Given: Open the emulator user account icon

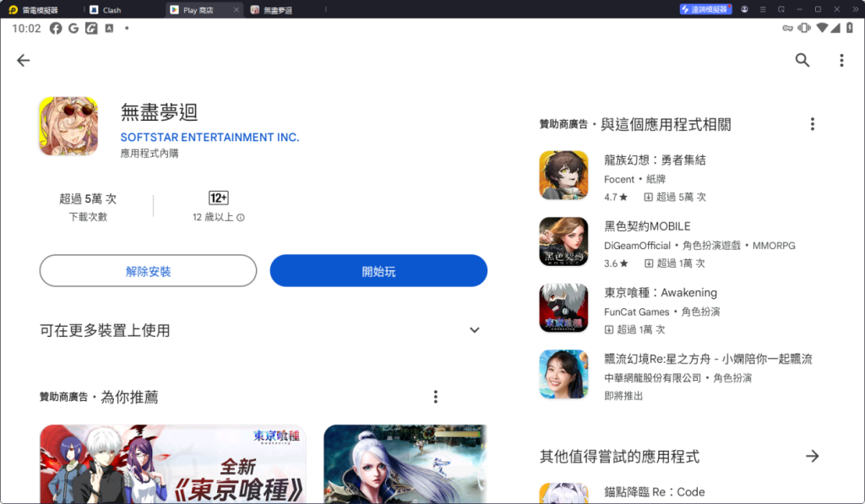Looking at the screenshot, I should point(744,9).
